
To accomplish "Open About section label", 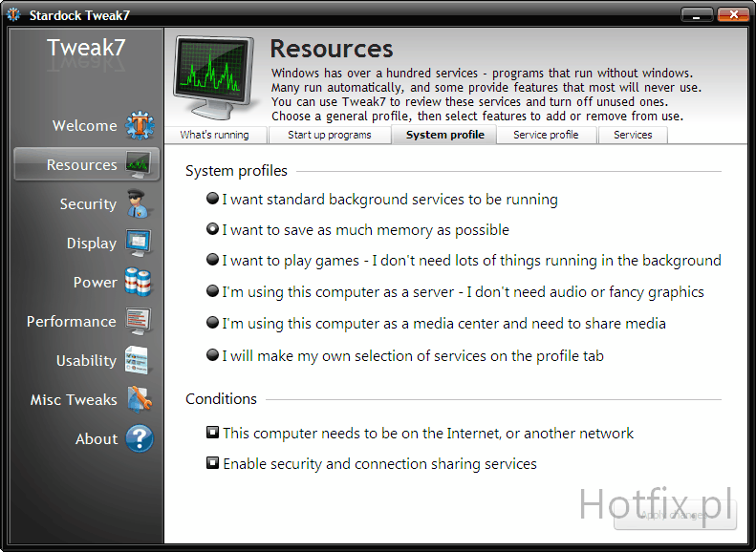I will click(97, 438).
